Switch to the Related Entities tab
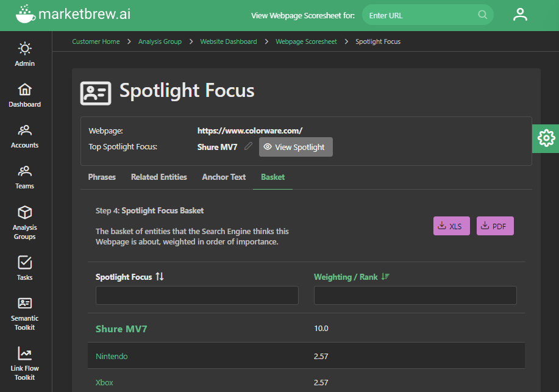 click(159, 177)
